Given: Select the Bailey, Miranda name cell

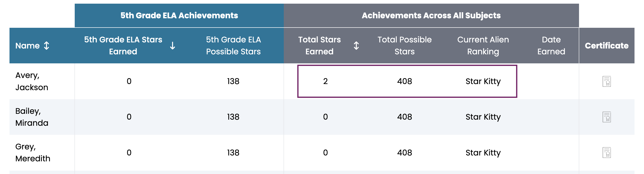Looking at the screenshot, I should pos(32,117).
